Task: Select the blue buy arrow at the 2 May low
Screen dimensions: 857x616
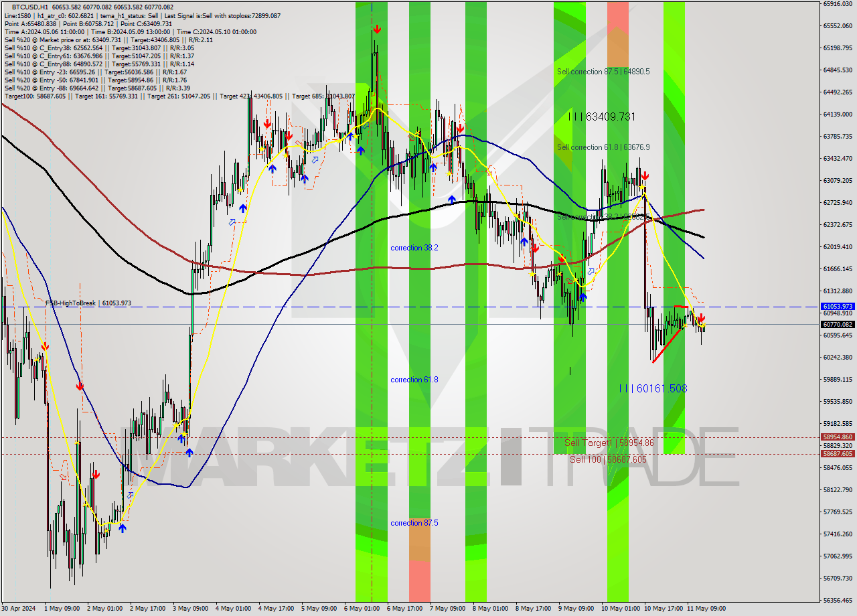Action: [x=123, y=528]
